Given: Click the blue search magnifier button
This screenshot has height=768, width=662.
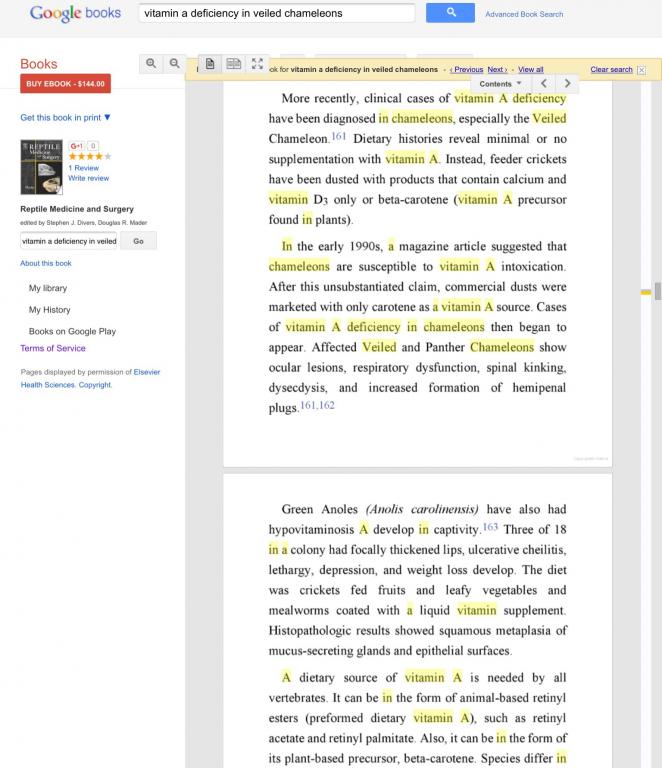Looking at the screenshot, I should [x=450, y=13].
